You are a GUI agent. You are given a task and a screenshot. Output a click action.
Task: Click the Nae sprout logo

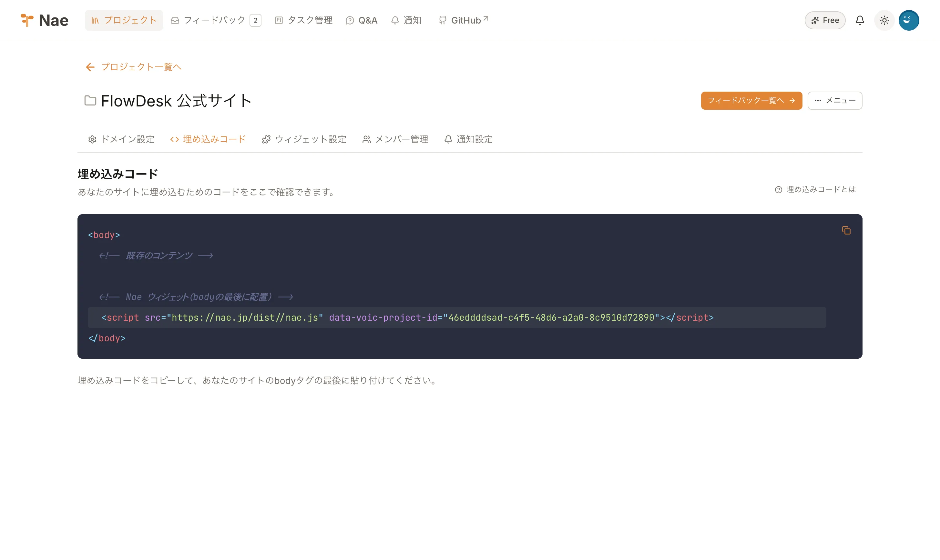point(27,20)
